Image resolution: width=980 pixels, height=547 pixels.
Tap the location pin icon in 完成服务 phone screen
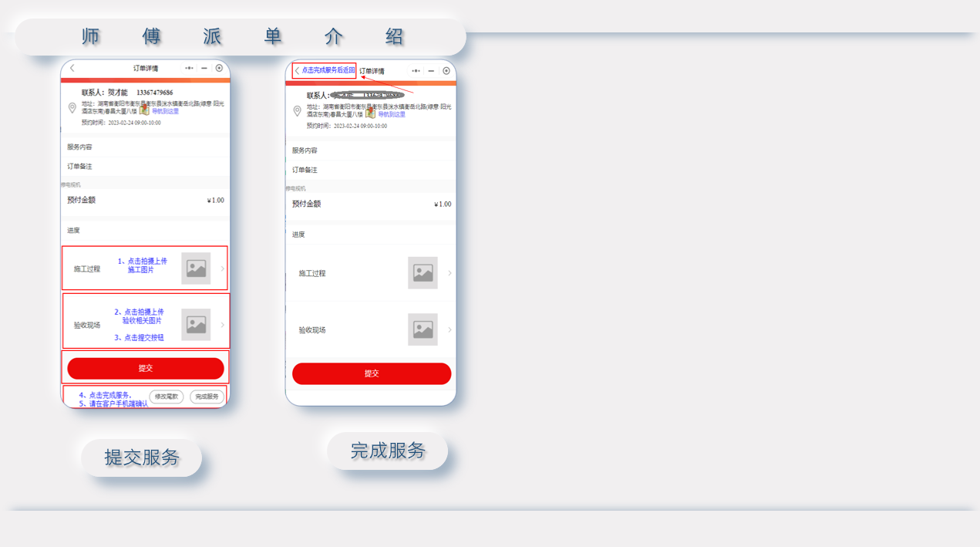[x=297, y=111]
